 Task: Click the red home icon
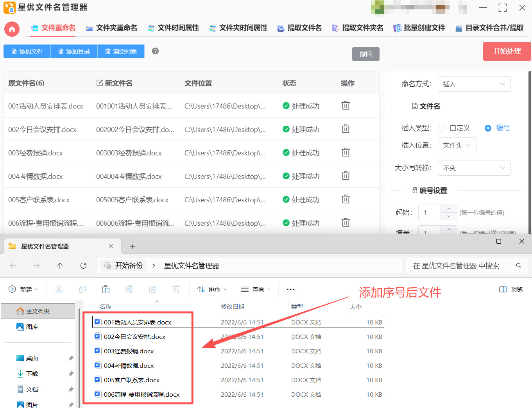(x=12, y=29)
